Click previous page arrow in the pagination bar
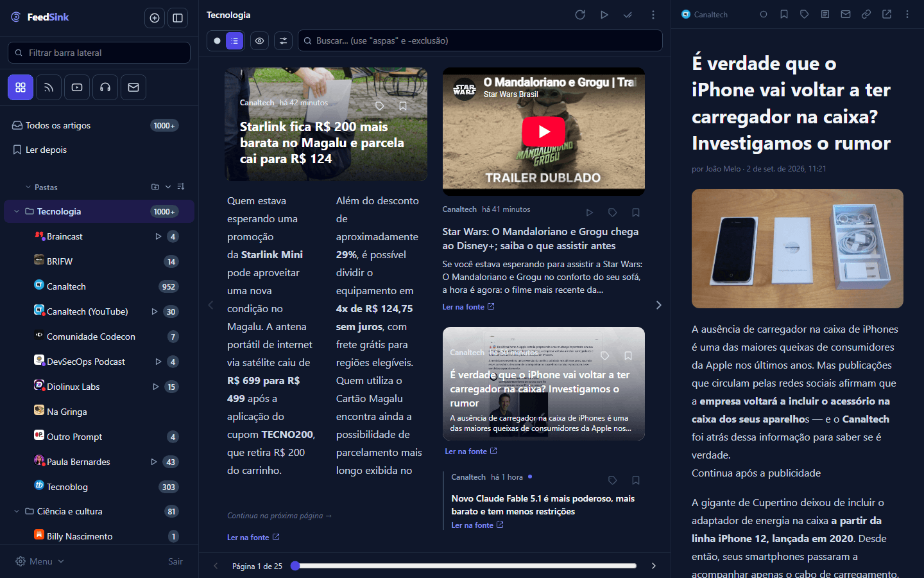 coord(216,566)
